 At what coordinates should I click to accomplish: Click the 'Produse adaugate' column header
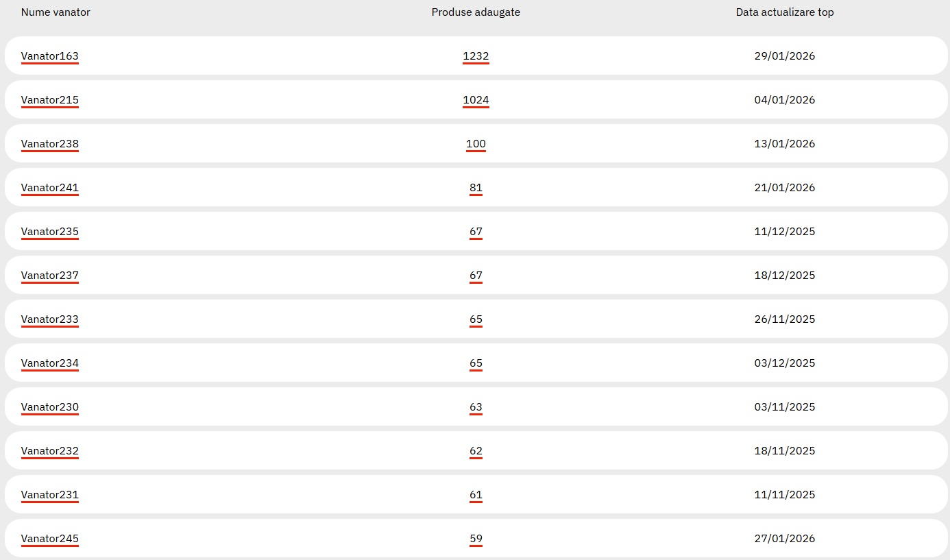click(x=476, y=12)
